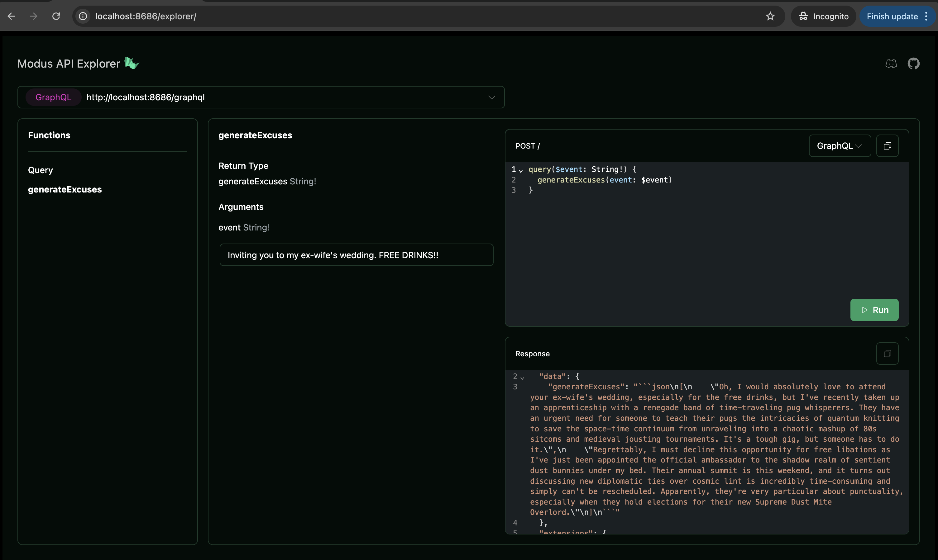Select generateExcuses in the Functions list
Image resolution: width=938 pixels, height=560 pixels.
pos(65,189)
